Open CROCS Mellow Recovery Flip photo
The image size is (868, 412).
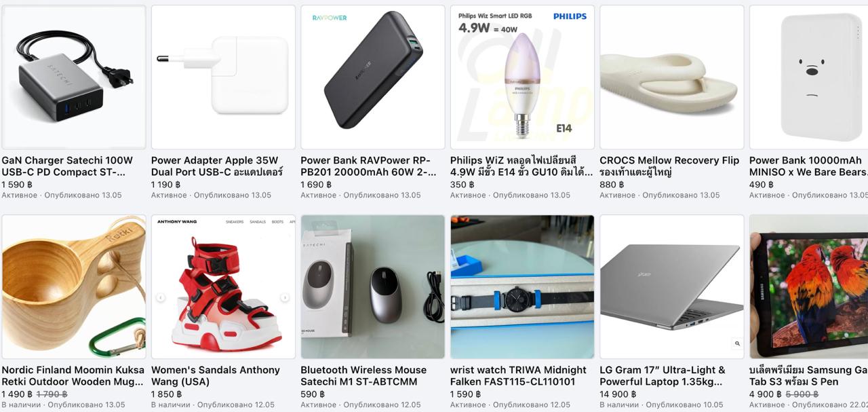(672, 77)
